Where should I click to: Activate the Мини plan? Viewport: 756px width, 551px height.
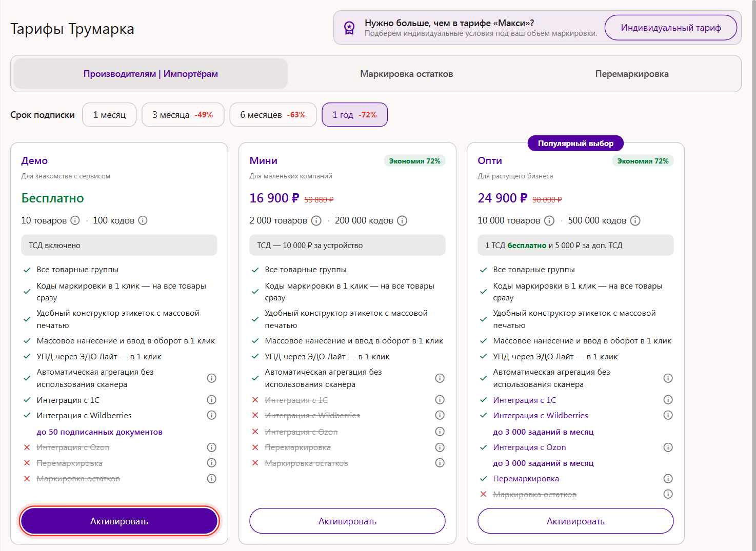coord(347,521)
